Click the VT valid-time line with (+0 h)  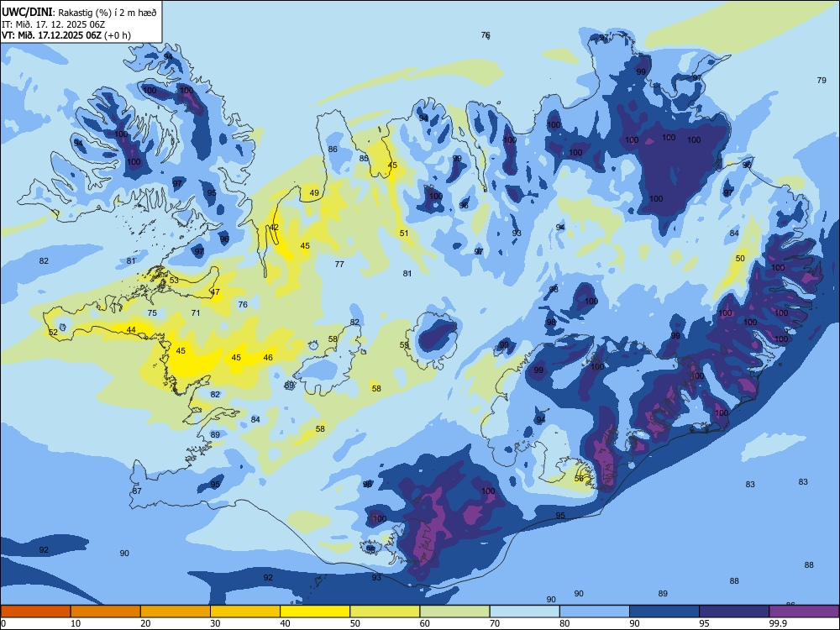click(x=66, y=35)
